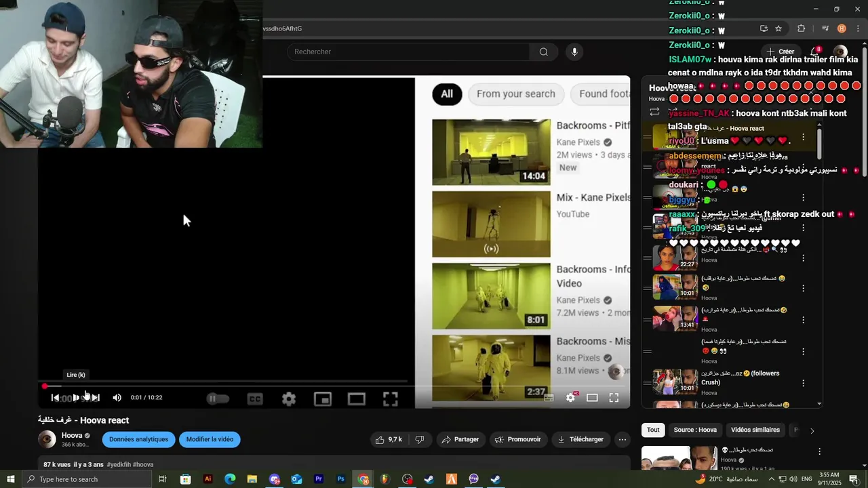Open the Chrome three-dot menu
Image resolution: width=868 pixels, height=488 pixels.
point(858,28)
